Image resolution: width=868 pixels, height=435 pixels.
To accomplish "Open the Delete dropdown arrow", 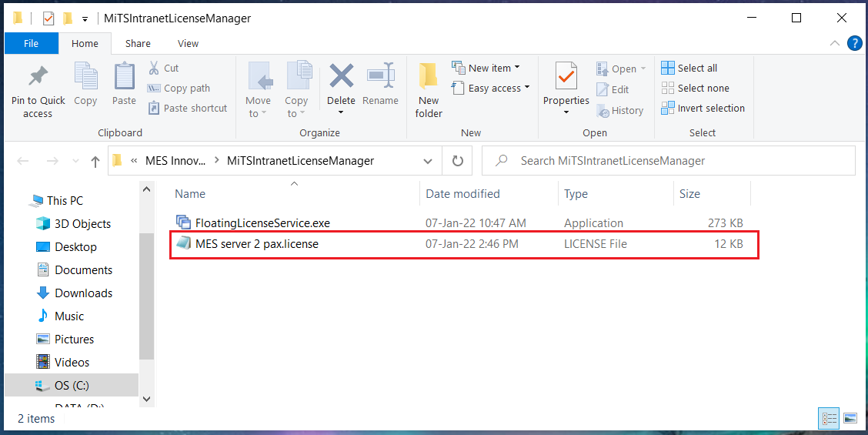I will coord(341,112).
